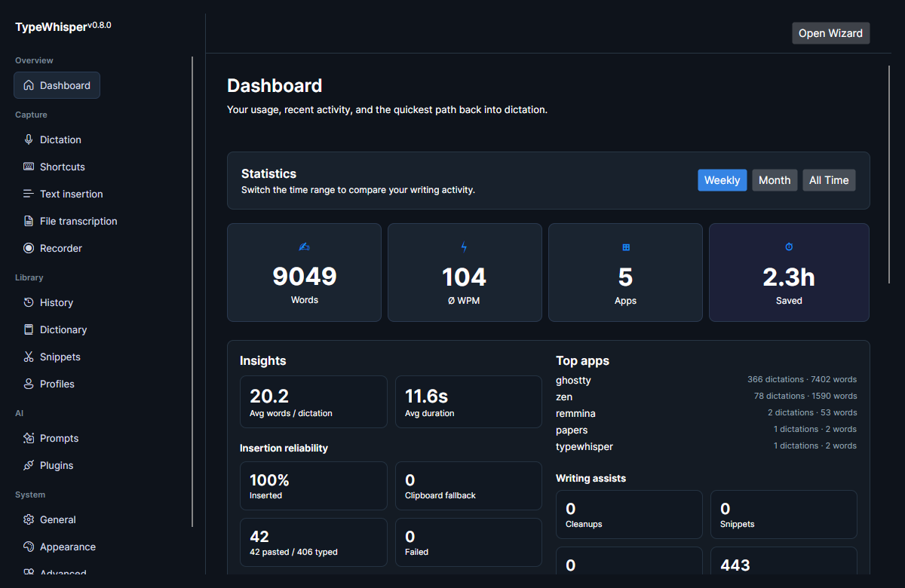Click the lightning icon above WPM
The height and width of the screenshot is (588, 905).
pyautogui.click(x=465, y=247)
